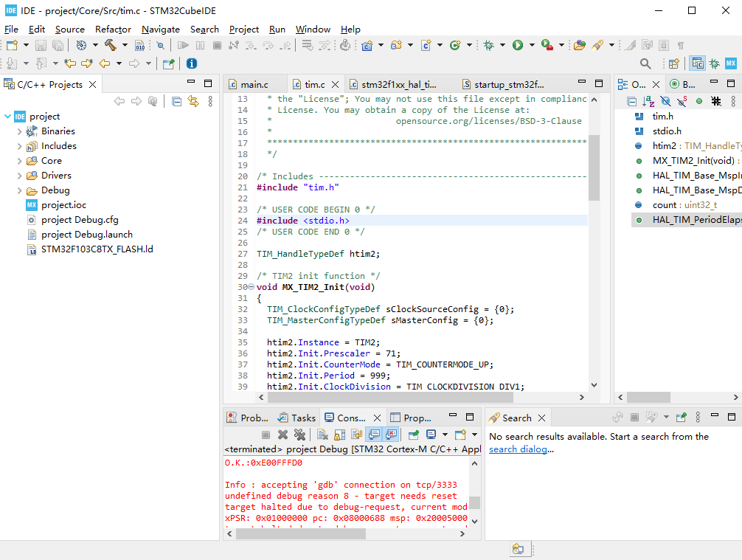
Task: Toggle Hide Non-Public Members green dot
Action: [699, 101]
